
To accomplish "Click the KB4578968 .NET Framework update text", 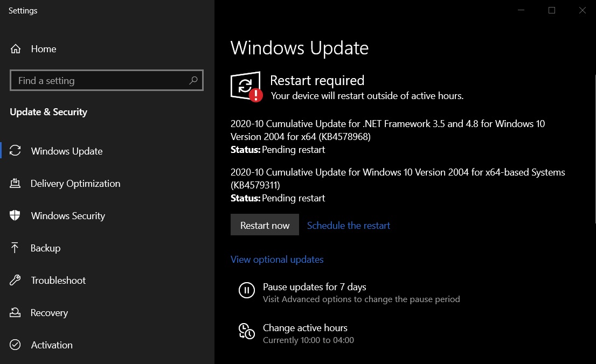I will click(387, 130).
